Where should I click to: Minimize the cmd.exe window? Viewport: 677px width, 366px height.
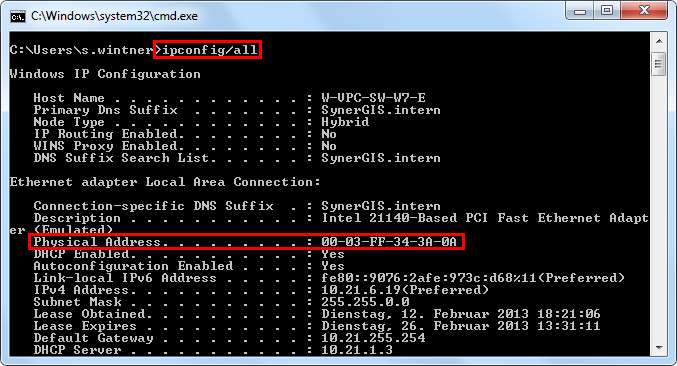[580, 10]
